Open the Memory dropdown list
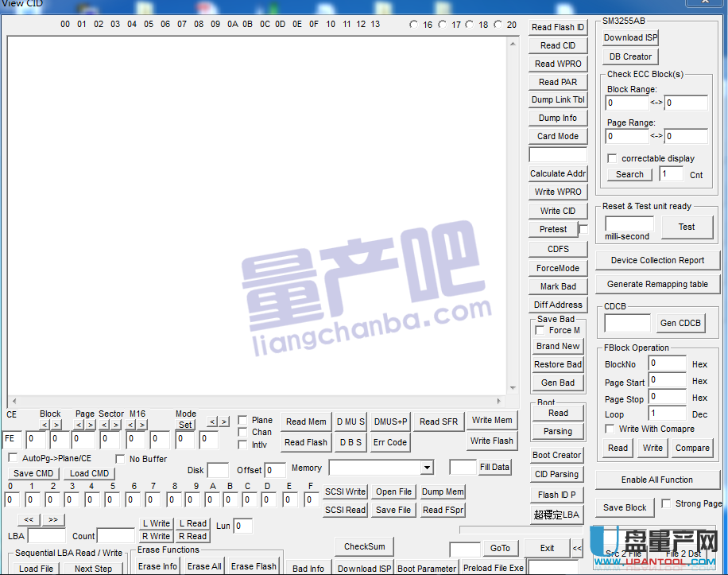Screen dimensions: 728x575 coord(427,468)
